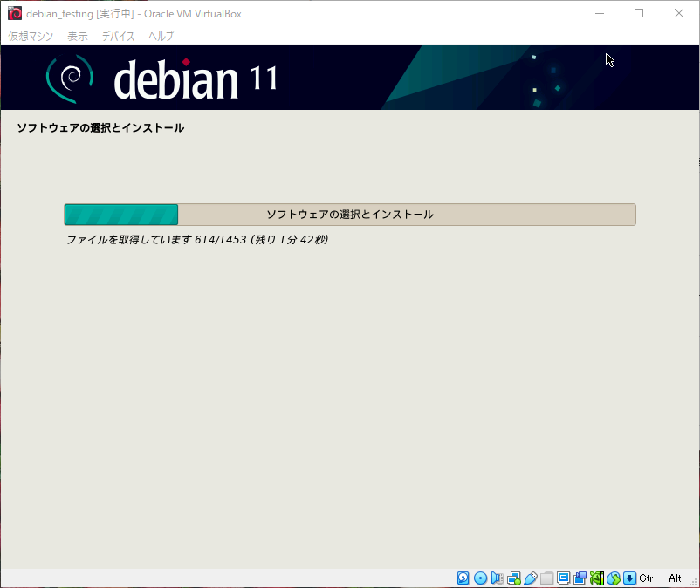Click the USB devices status icon
700x588 pixels.
coord(531,578)
